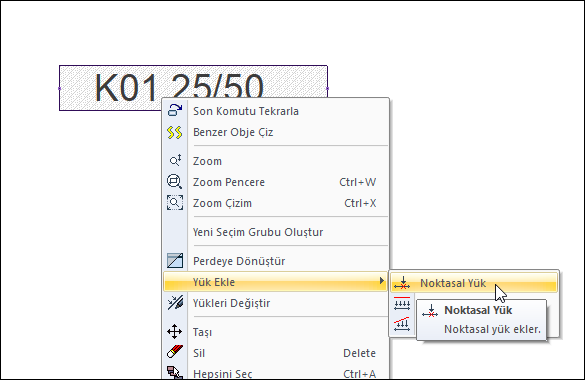Screen dimensions: 585x380
Task: Expand the Yük Ekle submenu arrow
Action: point(381,280)
